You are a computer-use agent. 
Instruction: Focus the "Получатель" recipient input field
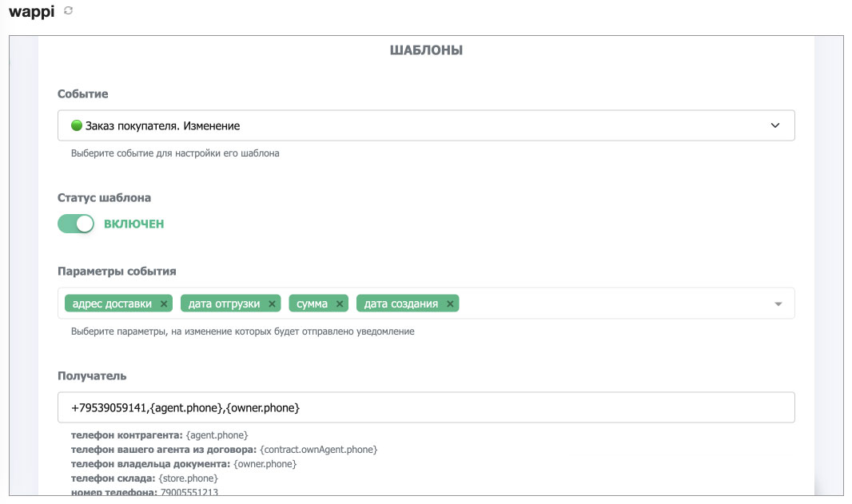426,407
